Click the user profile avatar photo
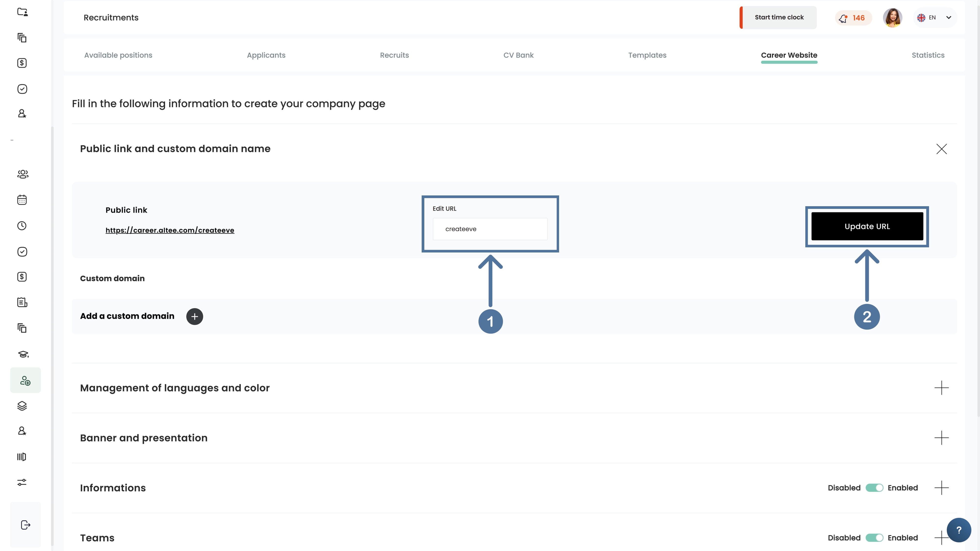980x551 pixels. pos(893,17)
